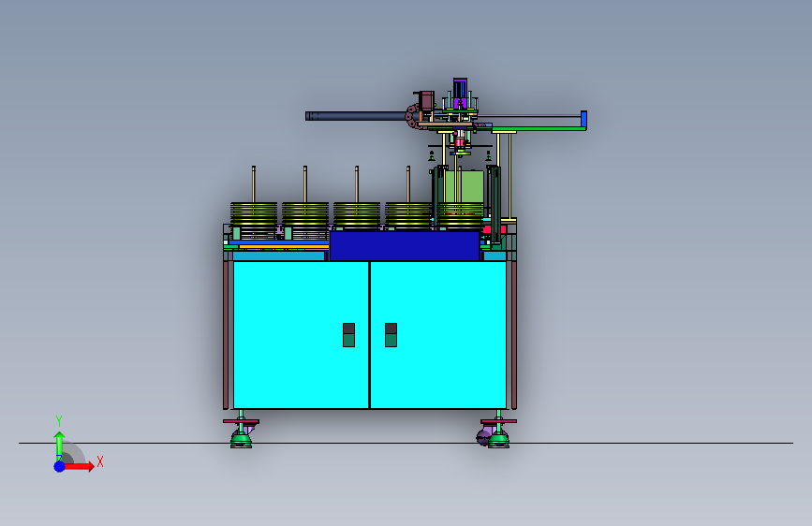Click the 'Y' axis label text
Viewport: 812px width, 526px height.
[59, 421]
